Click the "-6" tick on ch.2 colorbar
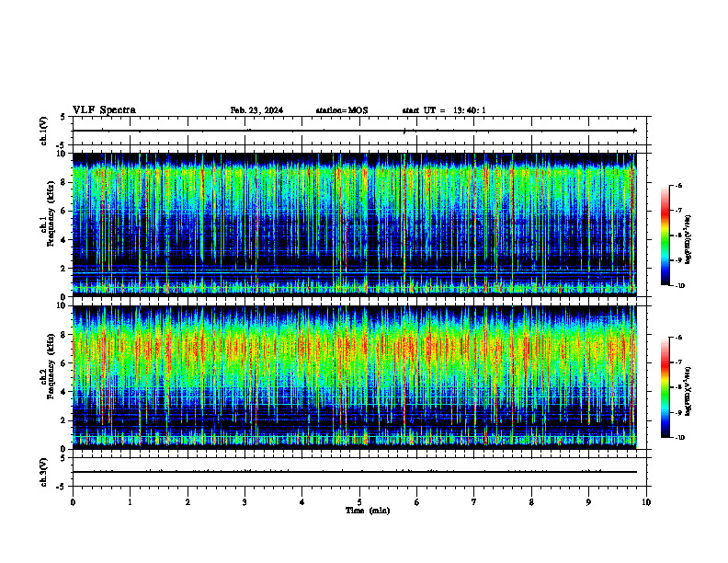The image size is (728, 563). [678, 338]
